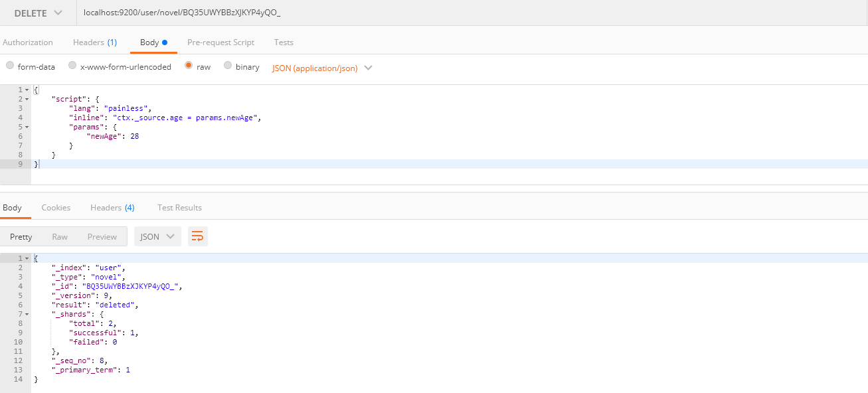The height and width of the screenshot is (393, 868).
Task: Open the response JSON format dropdown
Action: 157,237
